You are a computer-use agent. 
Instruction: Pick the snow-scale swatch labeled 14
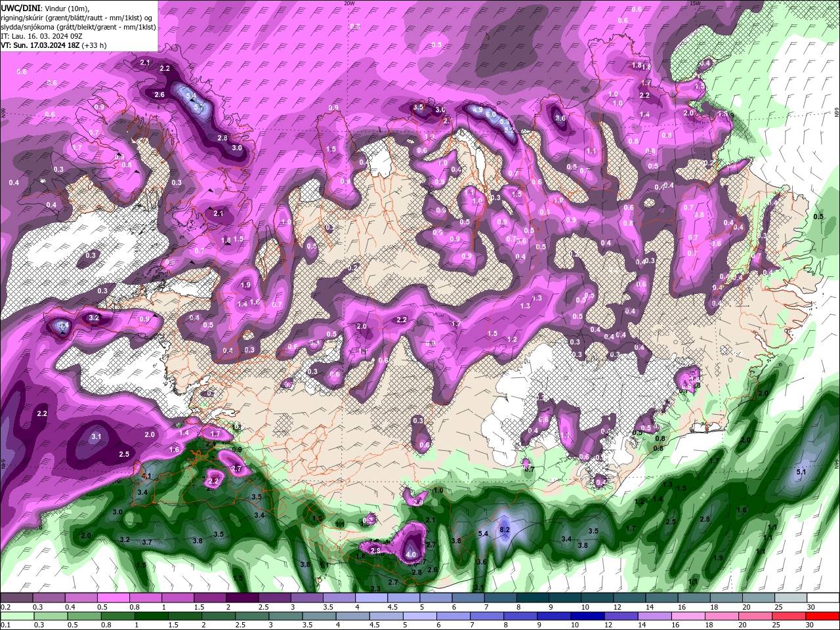[663, 598]
